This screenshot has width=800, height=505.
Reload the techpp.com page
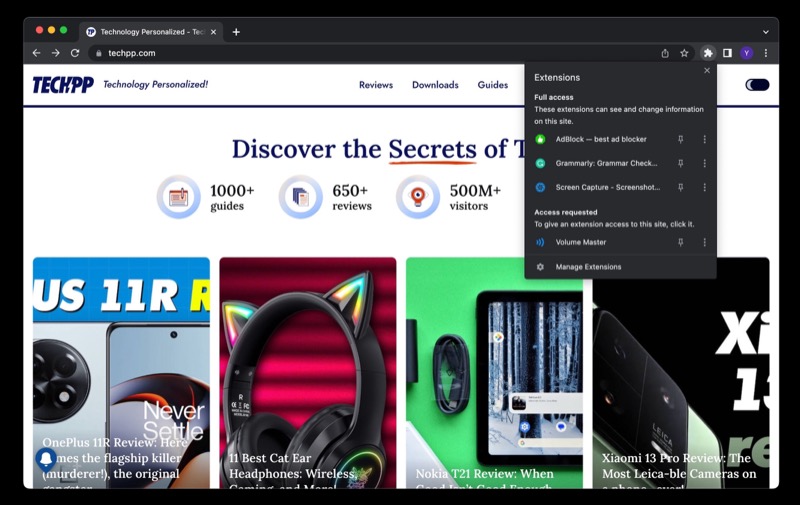pos(75,53)
